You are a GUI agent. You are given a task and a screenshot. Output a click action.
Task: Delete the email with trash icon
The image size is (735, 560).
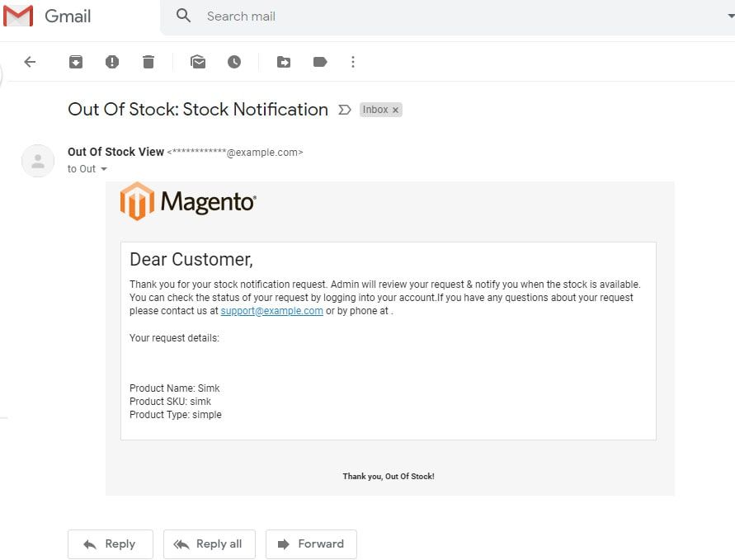click(x=148, y=62)
